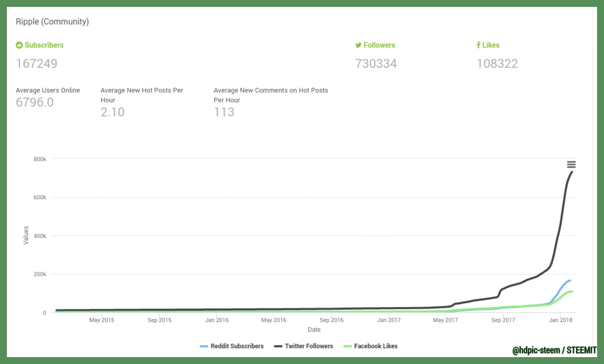Click the Sep 2017 x-axis label
604x364 pixels.
503,320
